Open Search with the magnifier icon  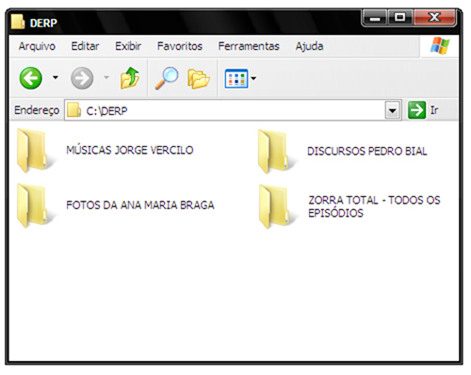[x=166, y=78]
